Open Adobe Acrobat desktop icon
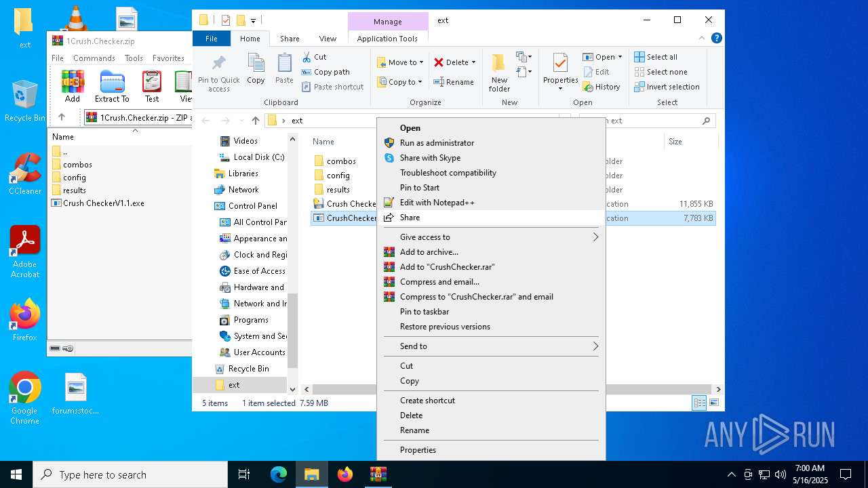This screenshot has height=488, width=868. (25, 252)
